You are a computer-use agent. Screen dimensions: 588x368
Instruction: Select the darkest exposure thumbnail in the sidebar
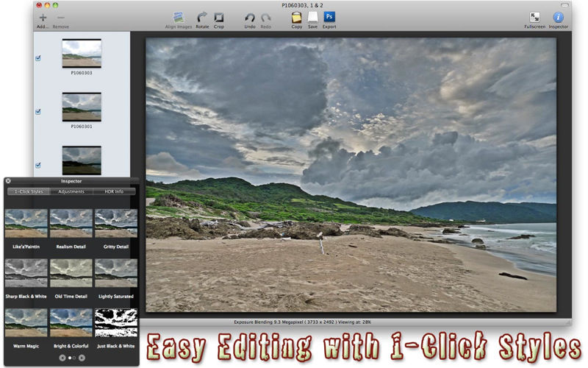82,160
